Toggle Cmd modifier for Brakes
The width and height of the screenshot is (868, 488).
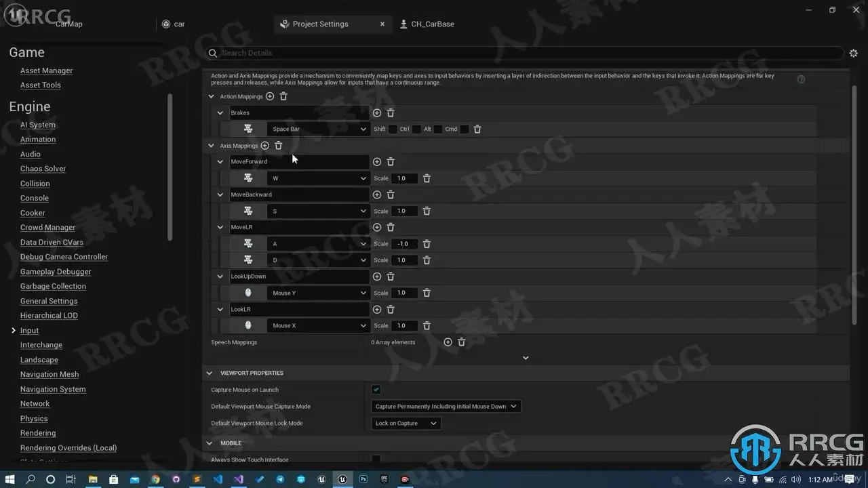point(465,129)
